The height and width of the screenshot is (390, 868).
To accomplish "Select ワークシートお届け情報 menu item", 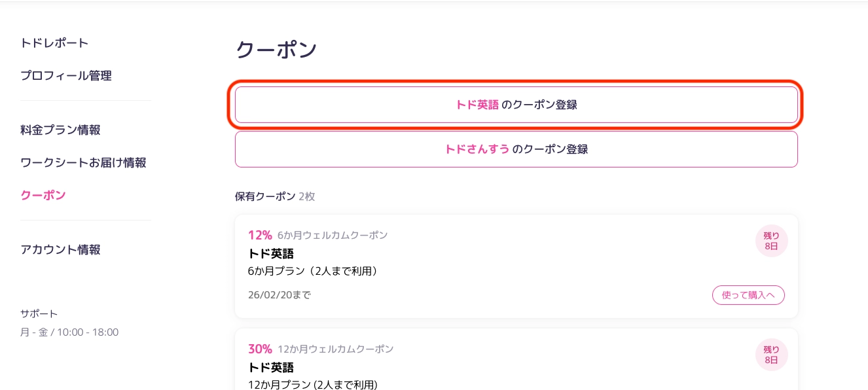I will [83, 163].
